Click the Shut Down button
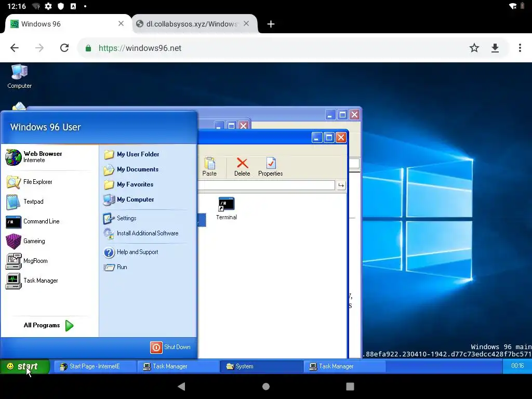532x399 pixels. click(x=170, y=347)
